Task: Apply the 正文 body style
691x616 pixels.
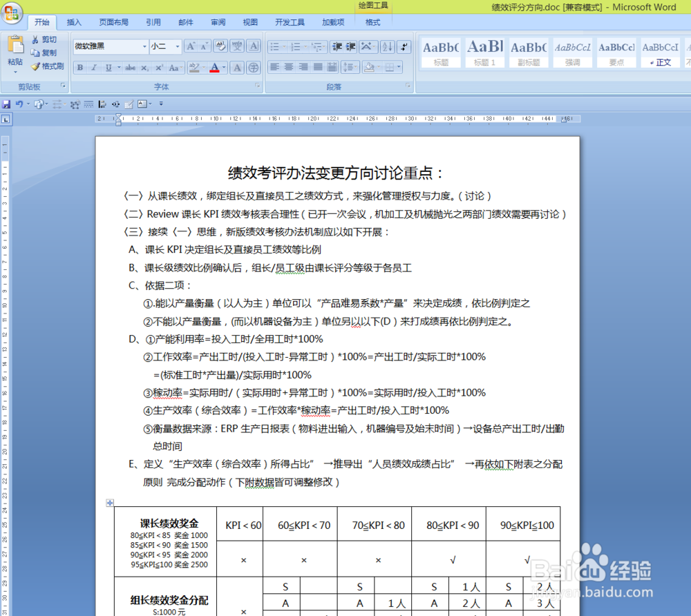Action: click(x=660, y=53)
